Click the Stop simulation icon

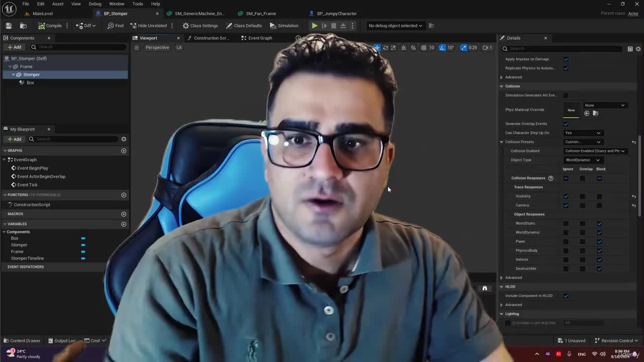click(334, 26)
